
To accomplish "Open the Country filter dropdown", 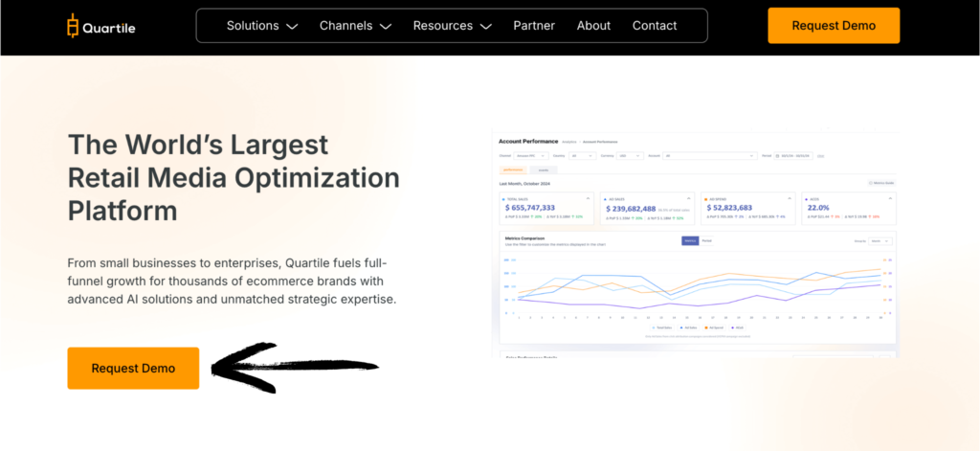I will [x=583, y=156].
